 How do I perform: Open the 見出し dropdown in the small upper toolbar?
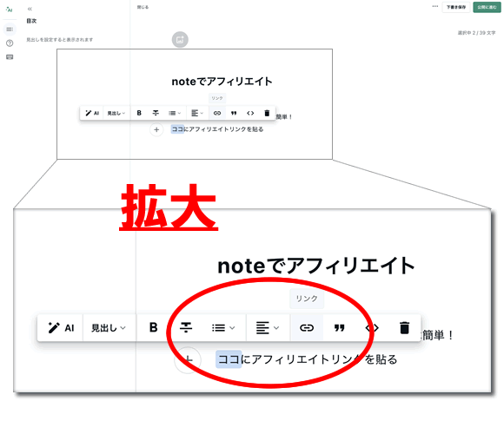(x=116, y=113)
